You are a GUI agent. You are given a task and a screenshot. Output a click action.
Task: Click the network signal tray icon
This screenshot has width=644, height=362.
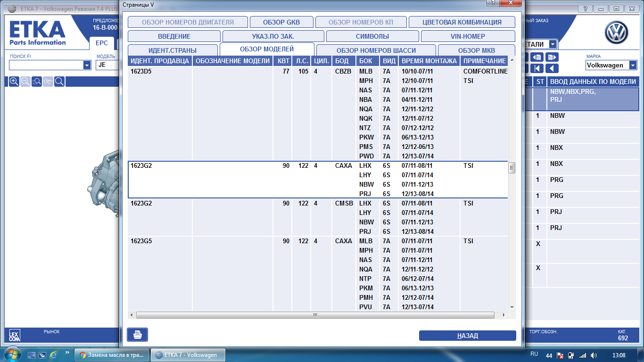coord(583,355)
